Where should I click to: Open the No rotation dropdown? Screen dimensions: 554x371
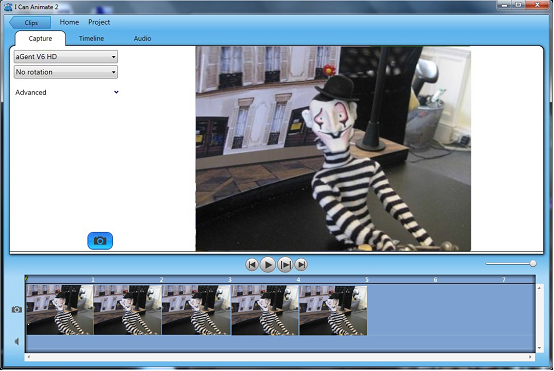[x=66, y=72]
